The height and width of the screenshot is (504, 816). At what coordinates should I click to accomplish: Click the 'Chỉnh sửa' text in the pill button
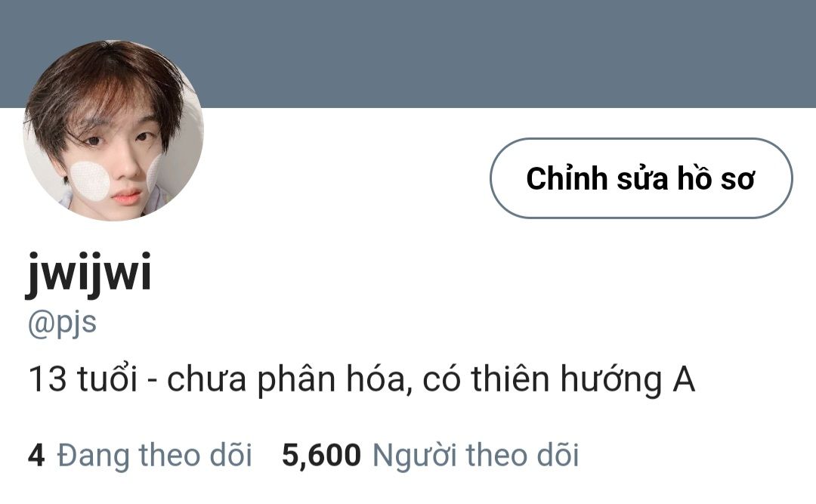597,178
